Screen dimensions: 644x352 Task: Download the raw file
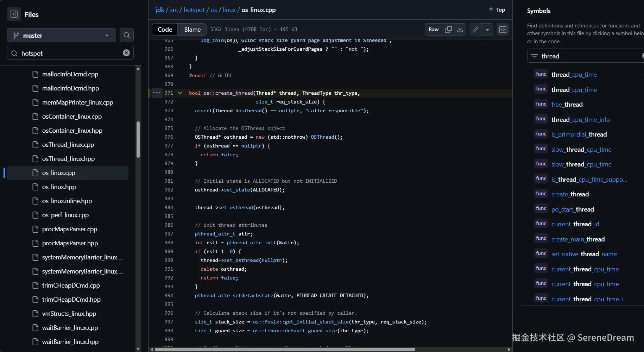pyautogui.click(x=460, y=30)
